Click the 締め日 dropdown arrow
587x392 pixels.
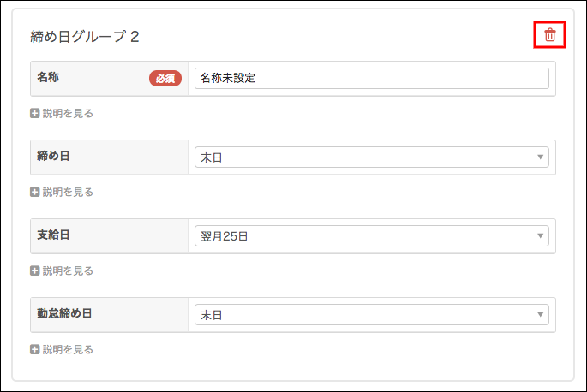coord(540,157)
